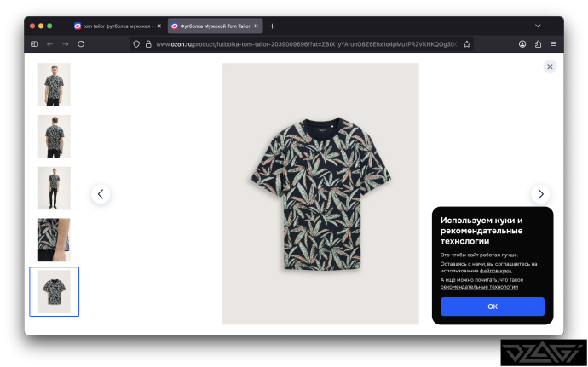Open the Firefox account profile icon
588x367 pixels.
click(x=522, y=43)
